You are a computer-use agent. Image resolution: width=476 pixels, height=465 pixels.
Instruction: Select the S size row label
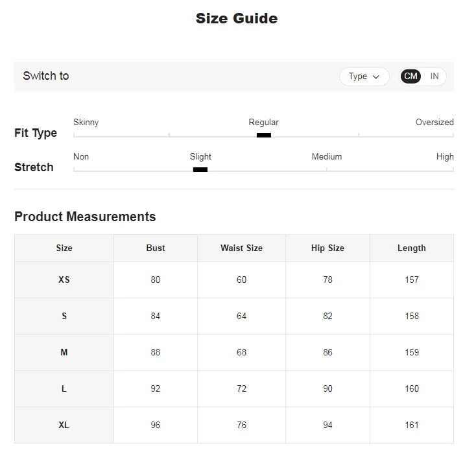(x=64, y=316)
